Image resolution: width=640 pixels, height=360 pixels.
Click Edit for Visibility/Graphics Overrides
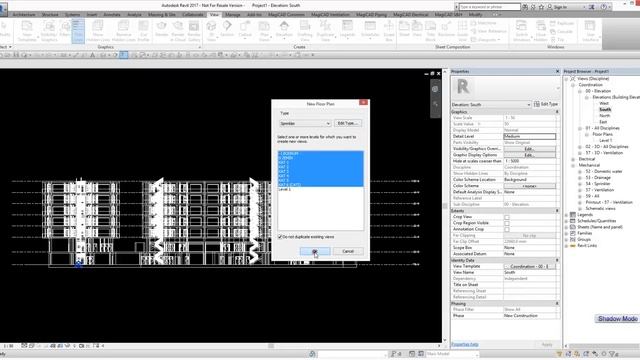point(529,149)
